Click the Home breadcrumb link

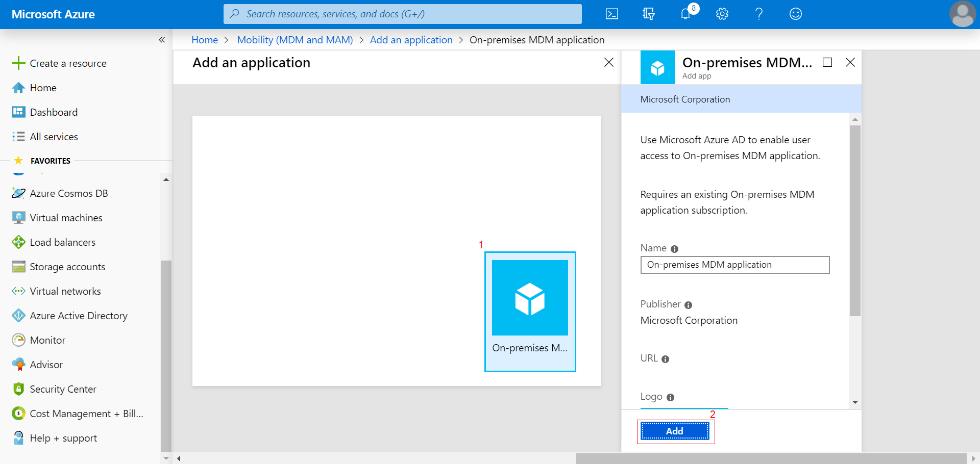click(205, 40)
